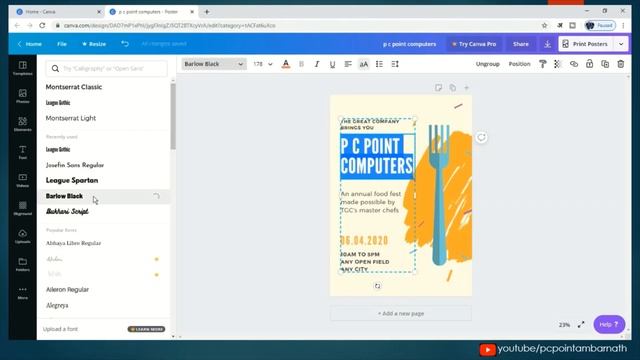The width and height of the screenshot is (640, 360).
Task: Go back to Home
Action: [x=29, y=44]
